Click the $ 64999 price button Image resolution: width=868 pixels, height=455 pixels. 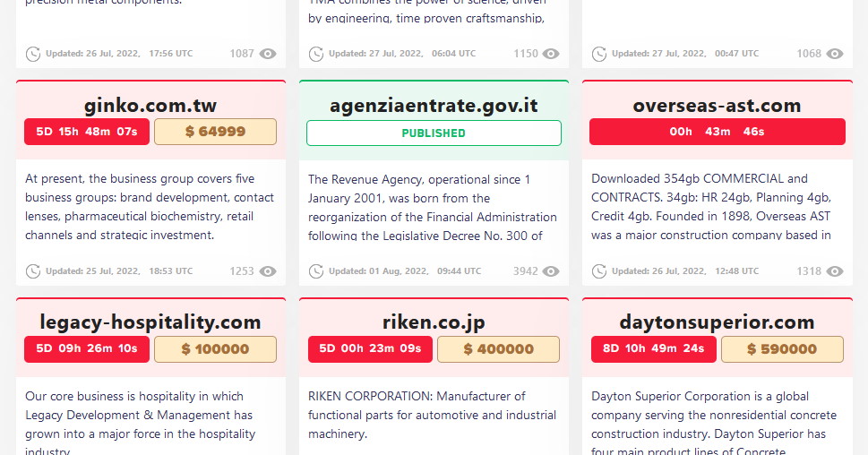[215, 132]
